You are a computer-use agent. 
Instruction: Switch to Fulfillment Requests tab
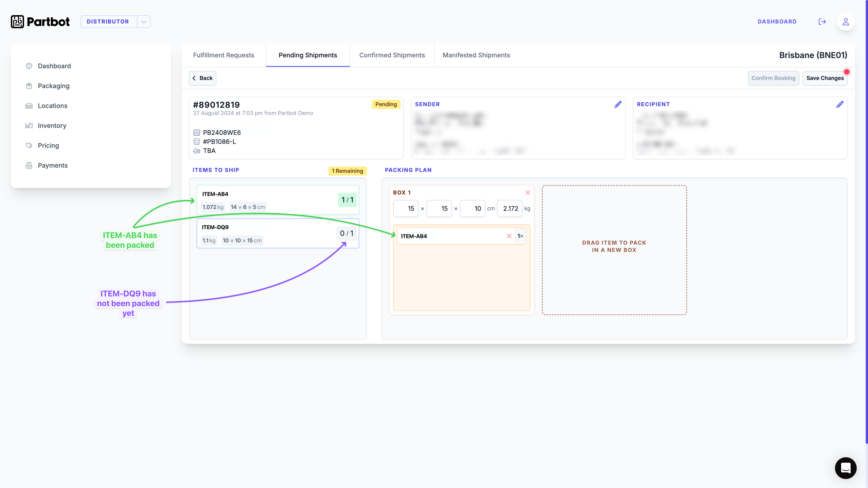(x=223, y=55)
